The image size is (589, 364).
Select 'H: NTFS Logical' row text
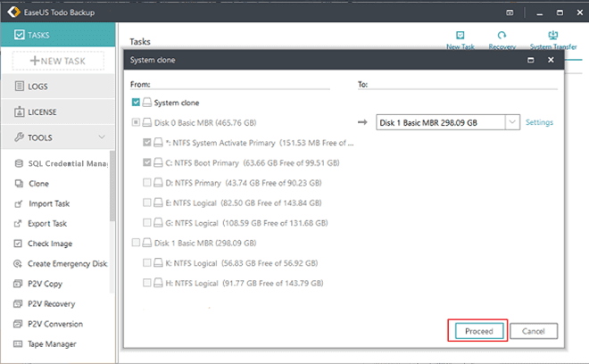coord(245,283)
